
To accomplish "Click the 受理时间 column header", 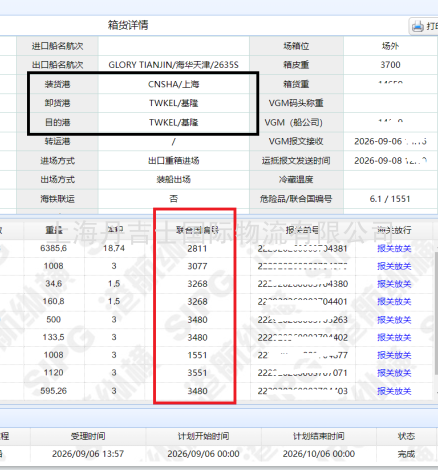I will (88, 436).
